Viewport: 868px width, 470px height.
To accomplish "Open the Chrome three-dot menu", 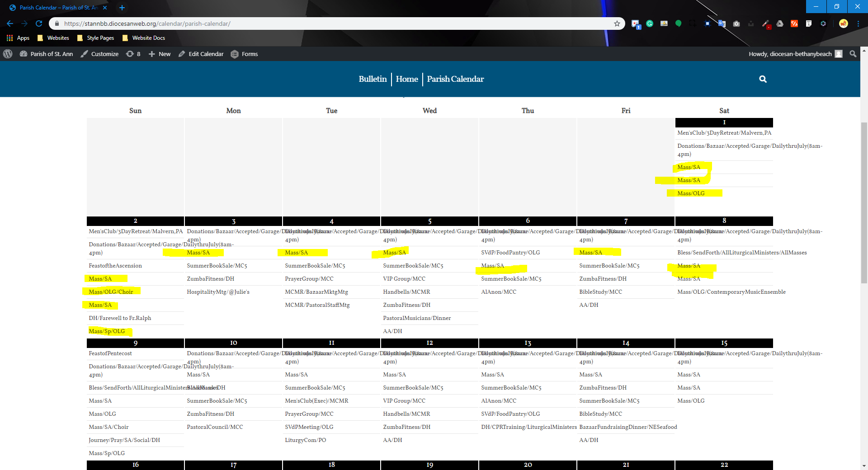I will (858, 23).
